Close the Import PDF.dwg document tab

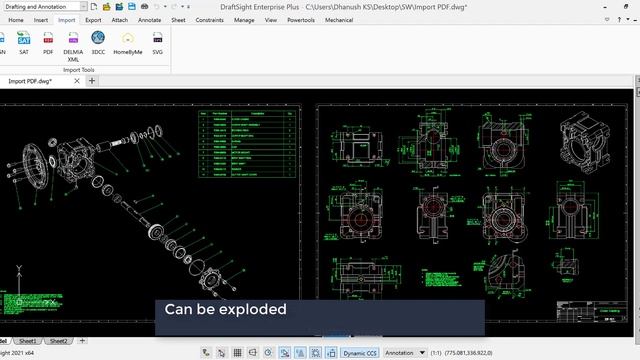[77, 81]
